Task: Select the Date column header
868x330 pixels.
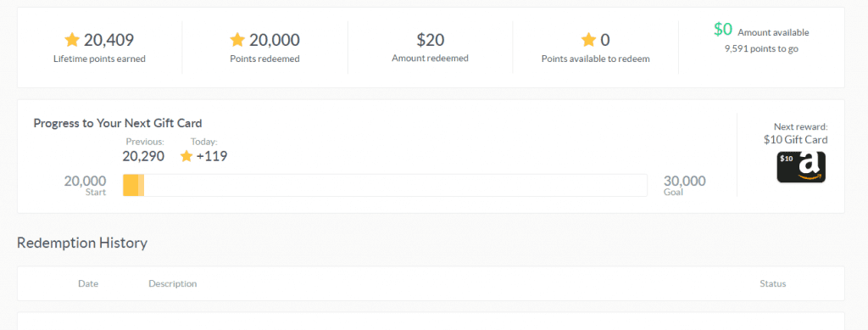Action: coord(88,283)
